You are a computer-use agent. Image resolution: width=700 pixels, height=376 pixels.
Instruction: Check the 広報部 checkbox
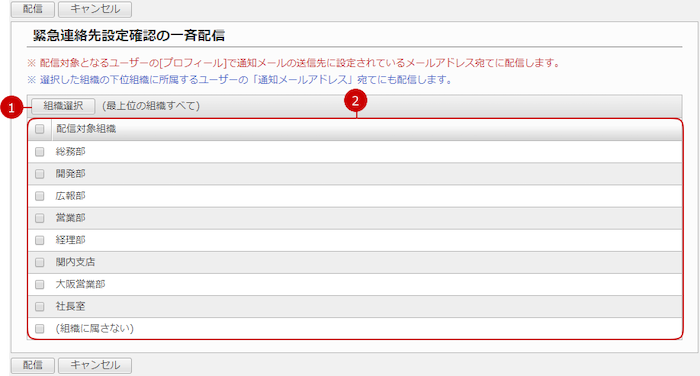[40, 196]
